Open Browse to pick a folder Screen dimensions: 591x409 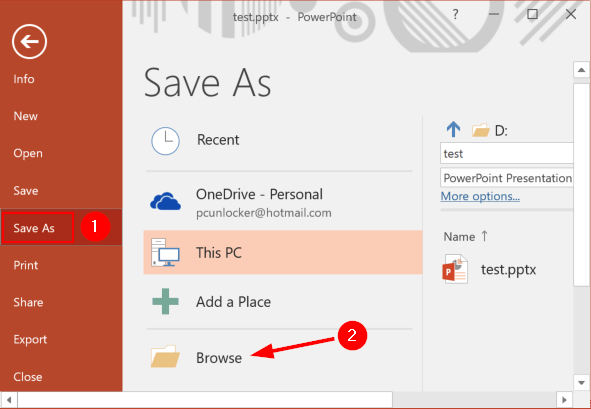tap(219, 358)
